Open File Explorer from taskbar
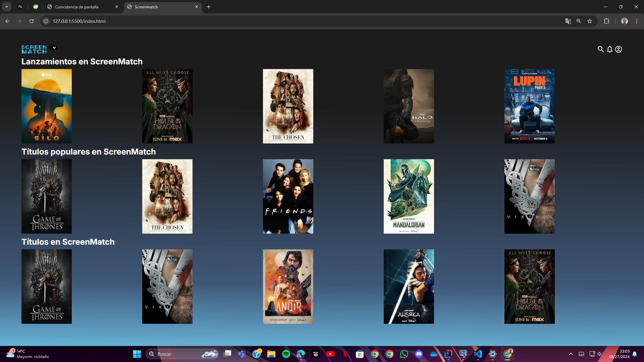This screenshot has width=644, height=362. [x=271, y=354]
